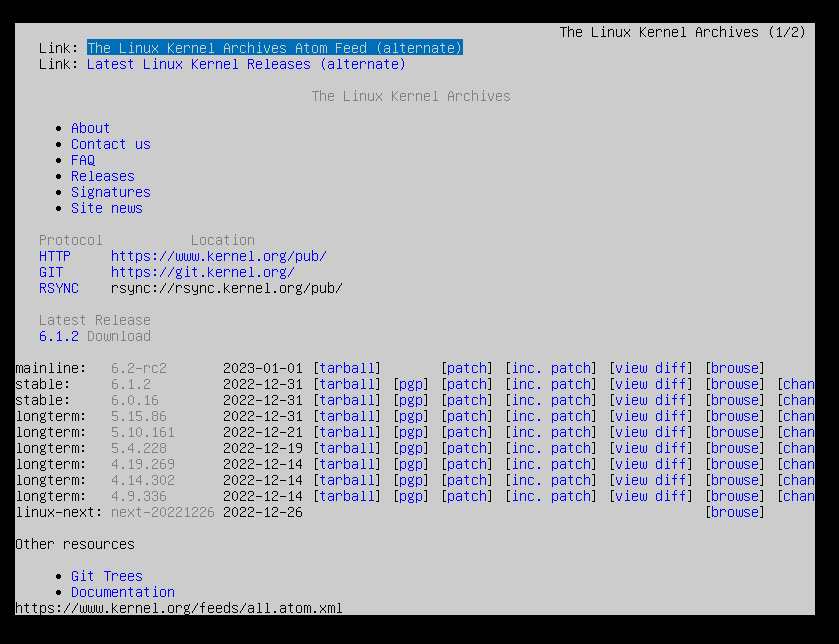View diff for mainline 6.2-rc2
Screen dimensions: 839x644
(x=651, y=369)
